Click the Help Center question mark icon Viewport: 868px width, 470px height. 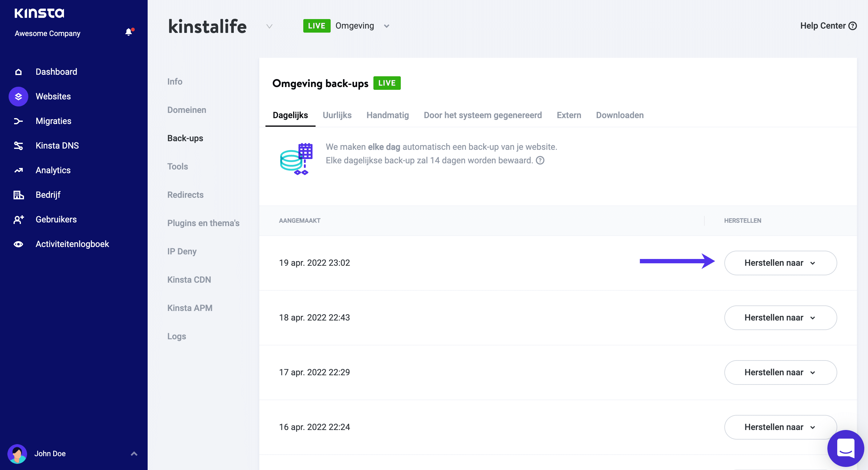coord(853,26)
